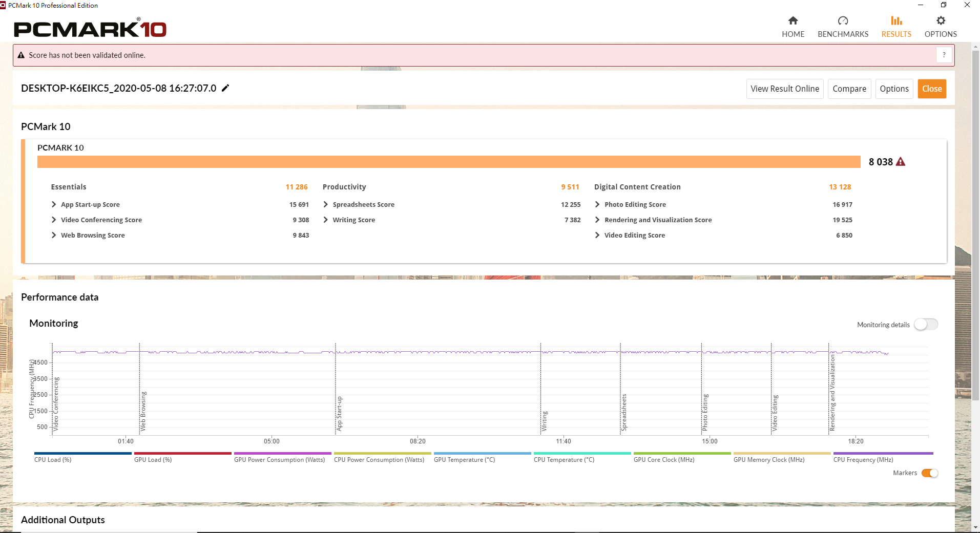Expand App Start-up Score details
Viewport: 980px width, 533px height.
[54, 204]
